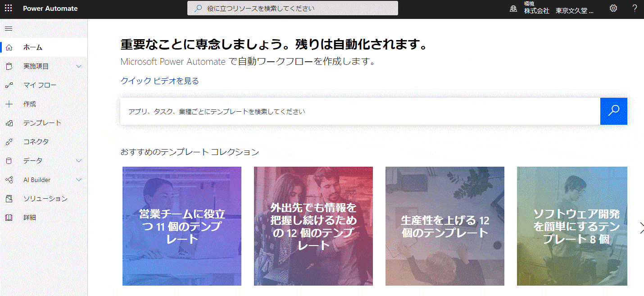Expand the データ section chevron
Image resolution: width=644 pixels, height=296 pixels.
click(79, 161)
